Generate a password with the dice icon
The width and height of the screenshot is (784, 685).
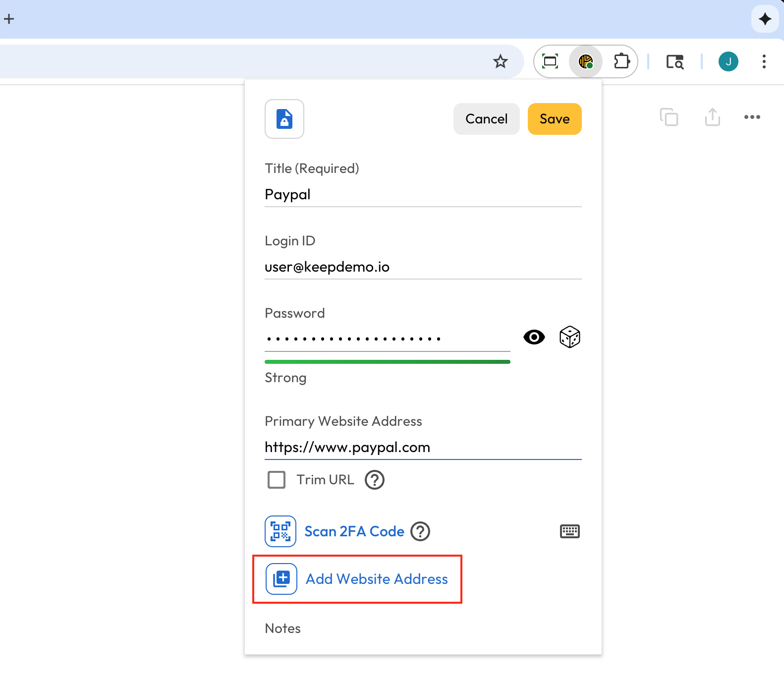pos(569,337)
